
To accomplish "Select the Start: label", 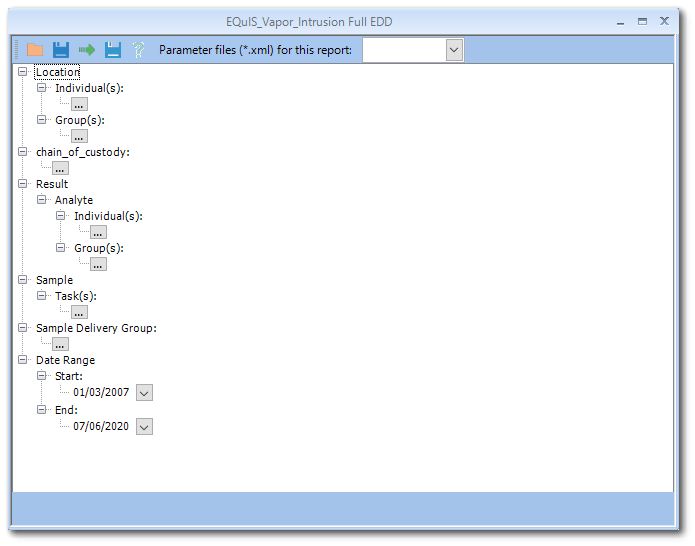I will coord(69,376).
